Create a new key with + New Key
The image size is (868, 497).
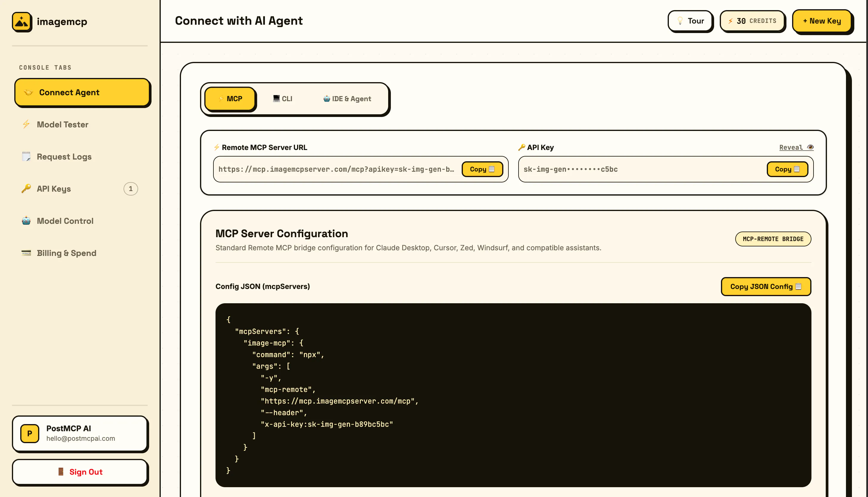point(822,21)
